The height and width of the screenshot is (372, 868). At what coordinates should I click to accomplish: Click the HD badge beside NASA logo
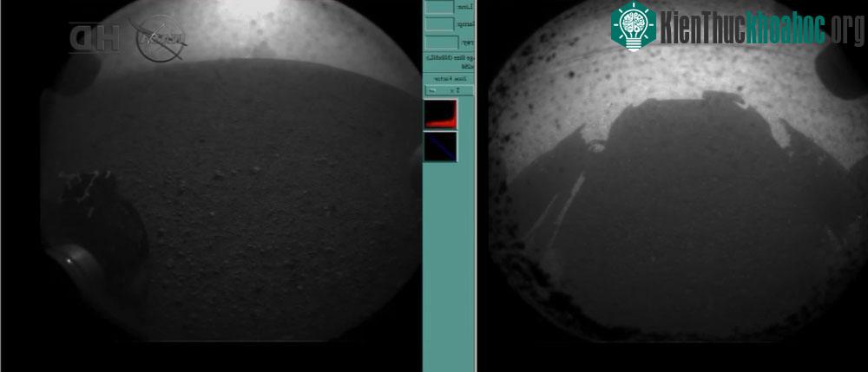(x=95, y=38)
